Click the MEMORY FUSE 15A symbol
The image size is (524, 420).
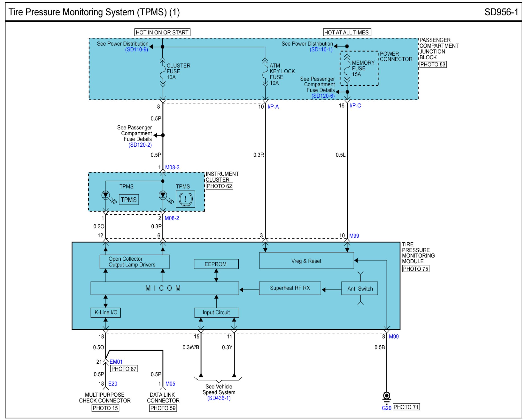[x=347, y=68]
